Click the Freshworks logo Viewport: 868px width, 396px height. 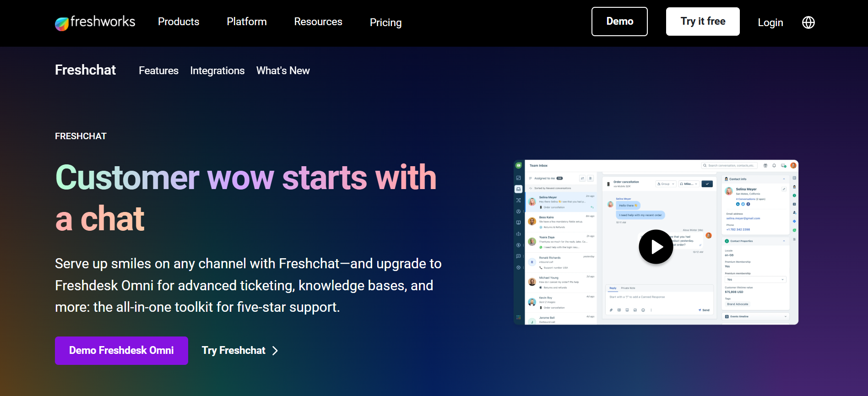pos(95,22)
